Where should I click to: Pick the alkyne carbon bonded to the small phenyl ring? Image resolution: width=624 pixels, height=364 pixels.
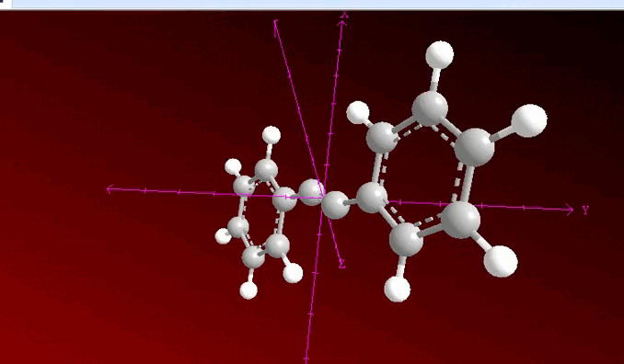tap(311, 192)
